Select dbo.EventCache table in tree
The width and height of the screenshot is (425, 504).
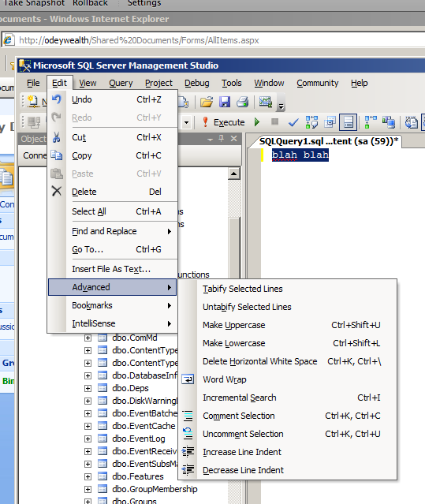144,426
